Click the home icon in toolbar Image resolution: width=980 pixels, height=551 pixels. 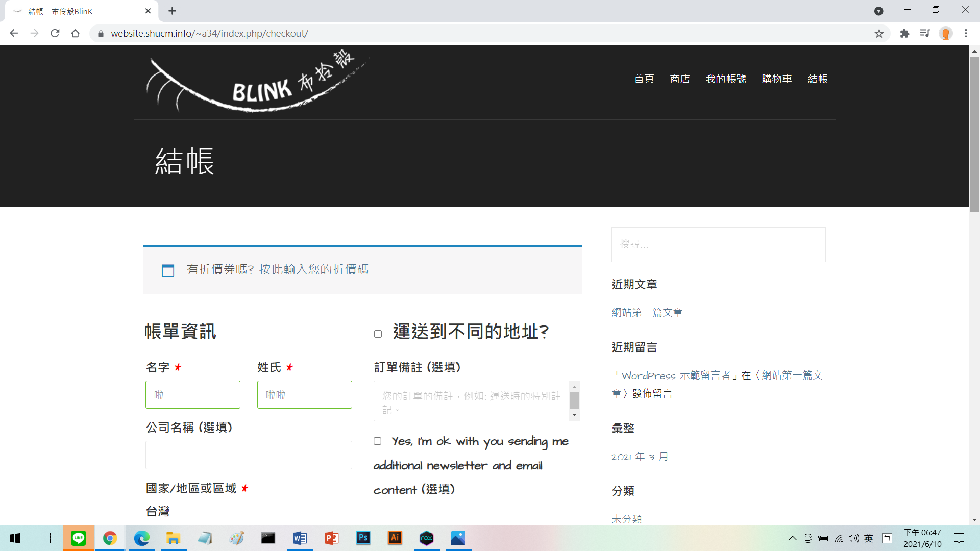pos(76,34)
